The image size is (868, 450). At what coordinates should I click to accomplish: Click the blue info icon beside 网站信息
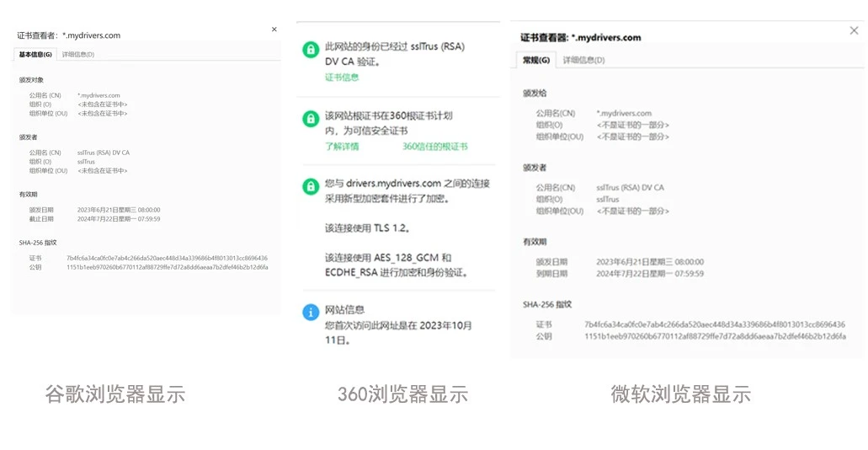point(311,312)
